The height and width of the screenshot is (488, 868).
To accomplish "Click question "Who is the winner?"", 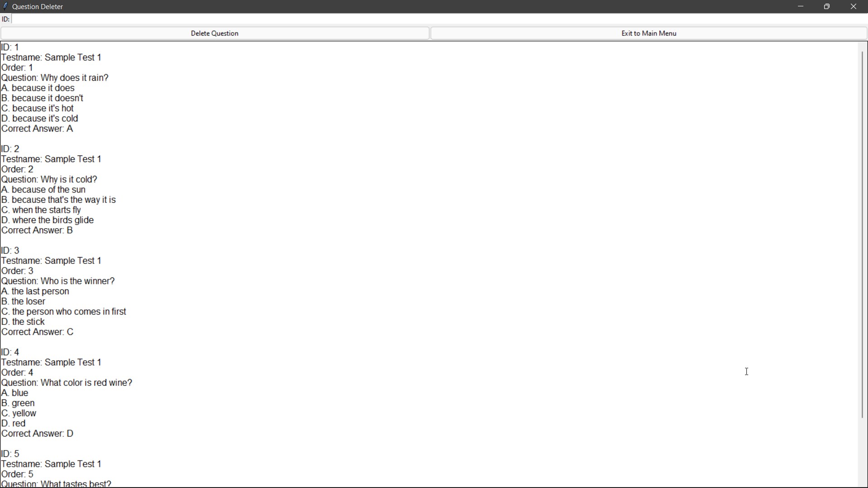I will (78, 281).
